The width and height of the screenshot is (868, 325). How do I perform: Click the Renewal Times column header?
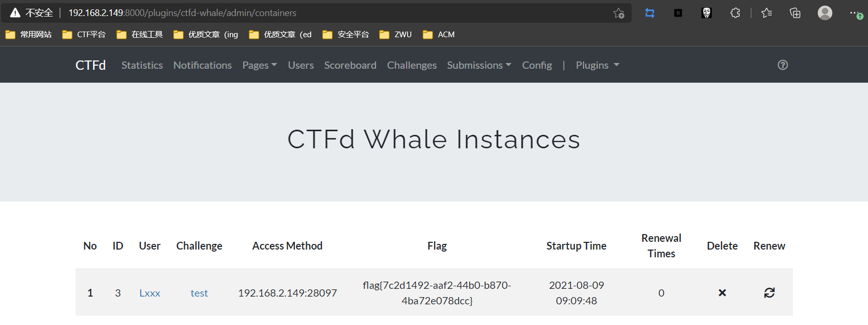coord(661,245)
